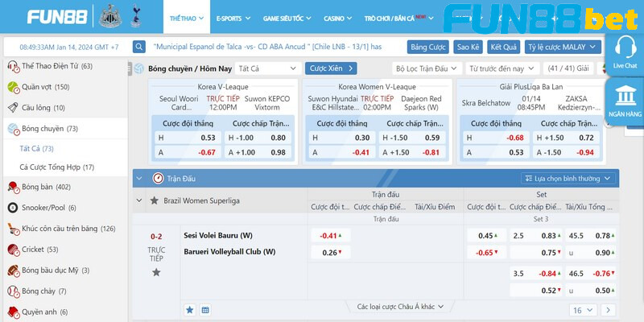Click Korea V-League card title

[x=223, y=87]
